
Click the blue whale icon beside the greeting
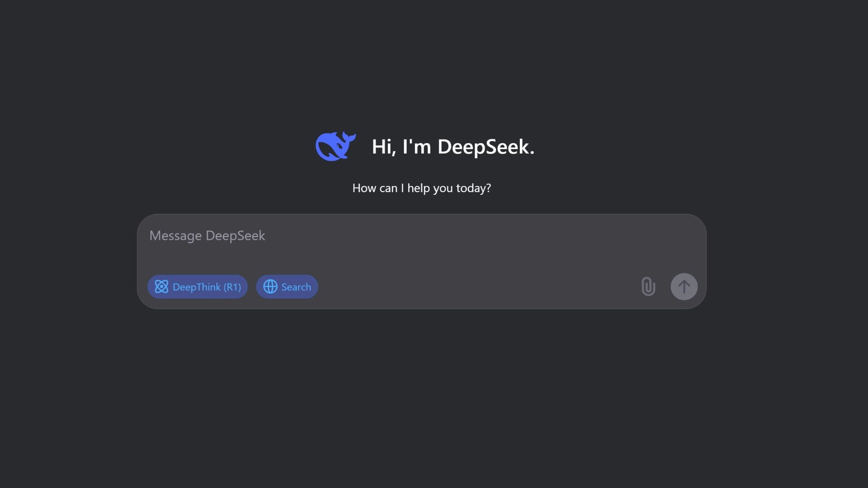(x=335, y=146)
